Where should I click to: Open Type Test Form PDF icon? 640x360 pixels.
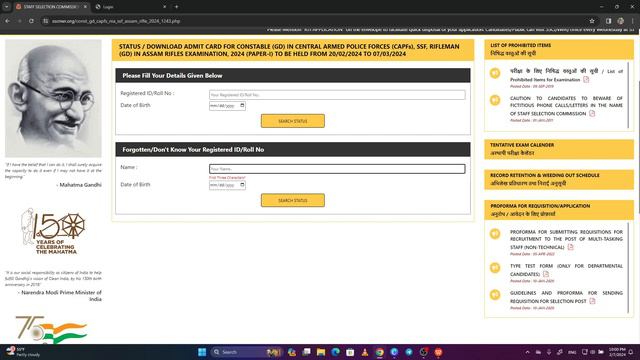546,273
